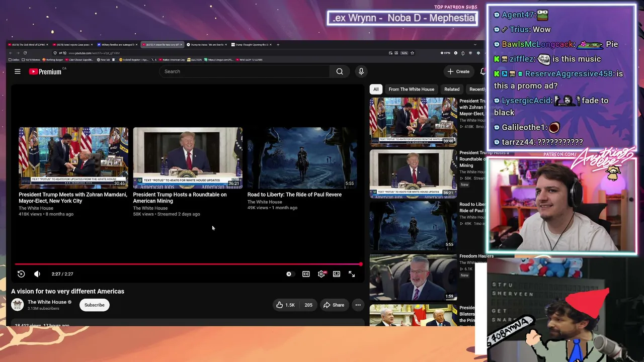Screen dimensions: 644x362
Task: Open the 'ELECTION' bookmark
Action: (194, 60)
